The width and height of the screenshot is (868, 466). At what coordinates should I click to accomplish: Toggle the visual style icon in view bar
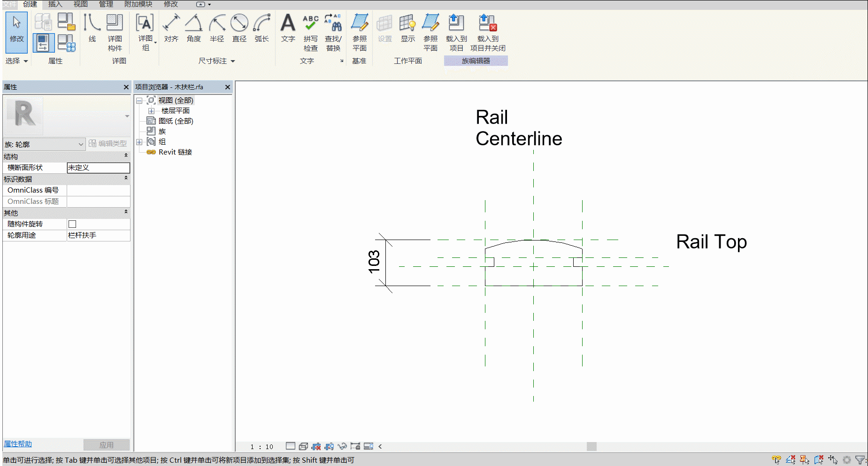[x=303, y=446]
